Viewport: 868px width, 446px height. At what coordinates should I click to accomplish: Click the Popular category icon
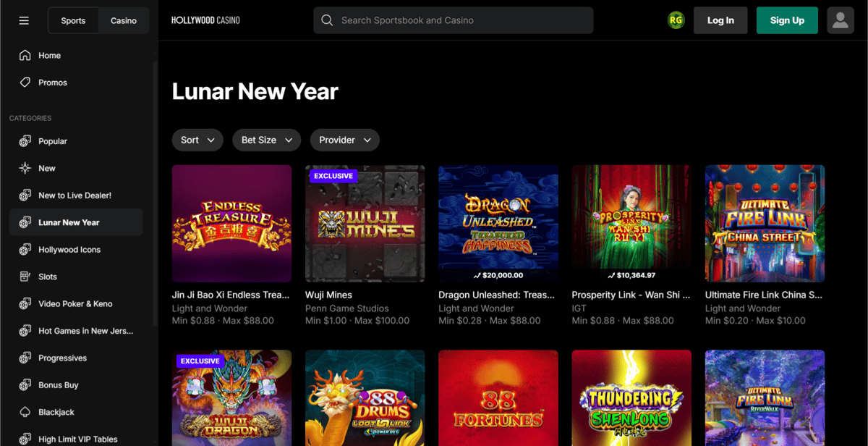[x=25, y=141]
